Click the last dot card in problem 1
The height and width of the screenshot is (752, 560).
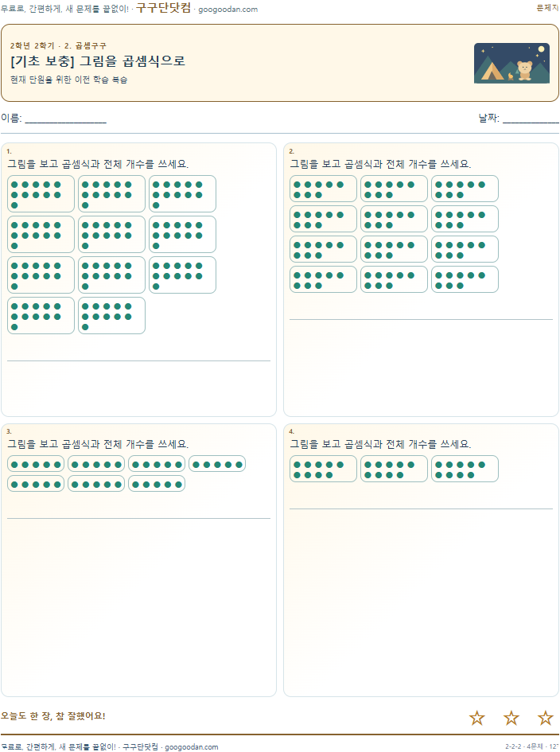pos(111,316)
